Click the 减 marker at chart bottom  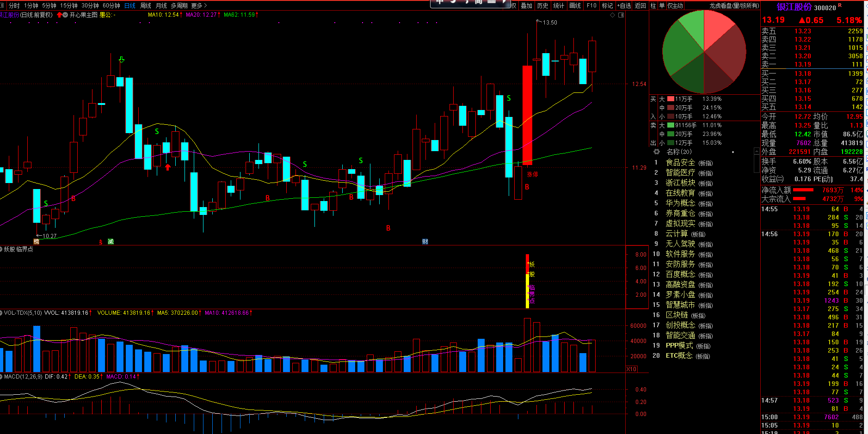click(x=111, y=242)
